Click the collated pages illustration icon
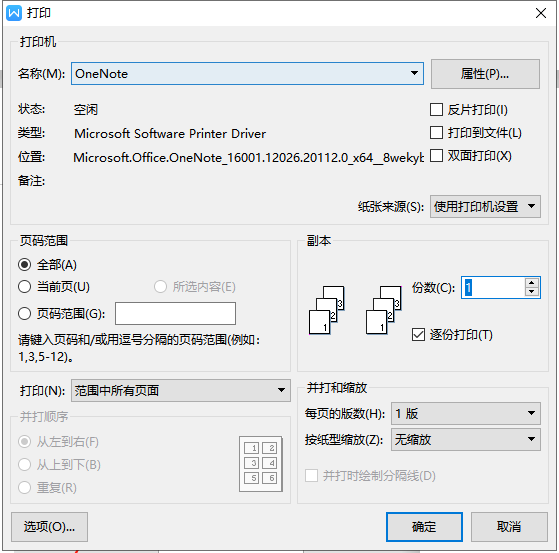 [327, 310]
